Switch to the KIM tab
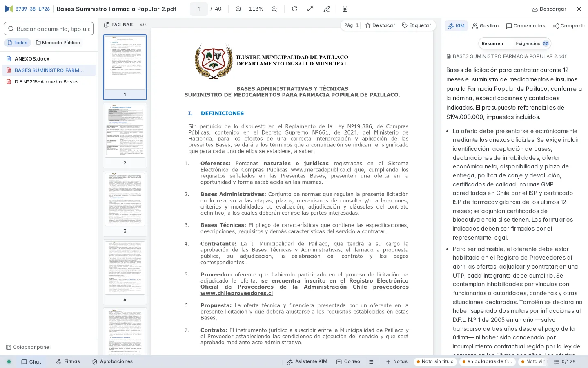Screen dimensions: 588x368 tap(456, 26)
